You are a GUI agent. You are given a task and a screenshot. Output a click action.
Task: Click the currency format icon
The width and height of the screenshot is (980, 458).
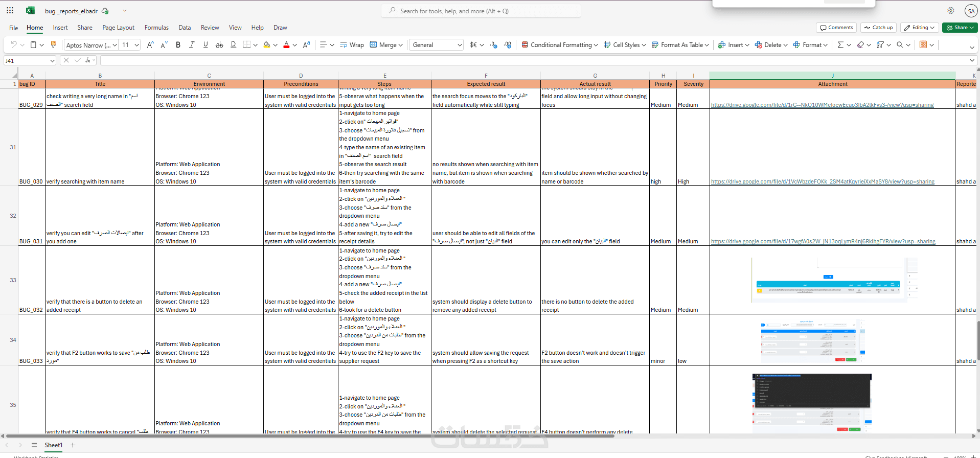click(x=473, y=45)
